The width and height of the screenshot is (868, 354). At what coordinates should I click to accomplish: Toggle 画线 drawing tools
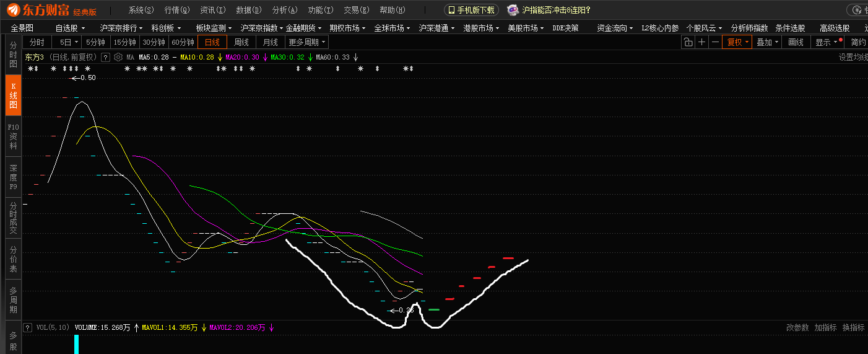[796, 42]
